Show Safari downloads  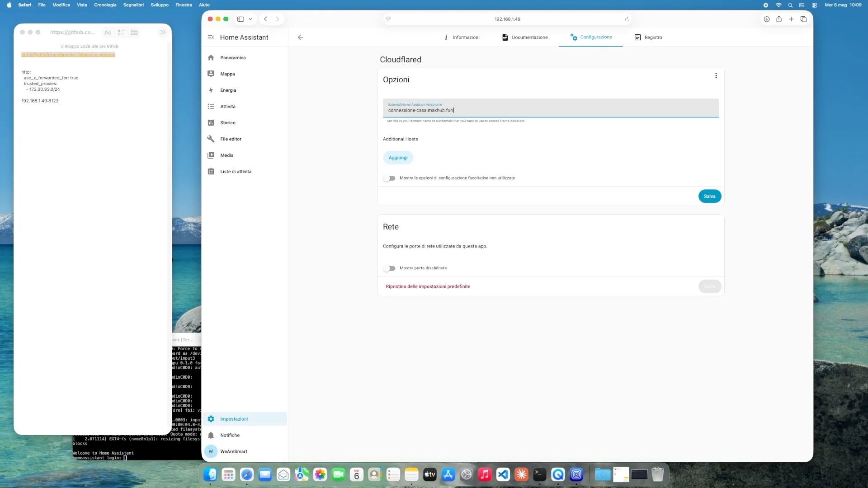766,19
